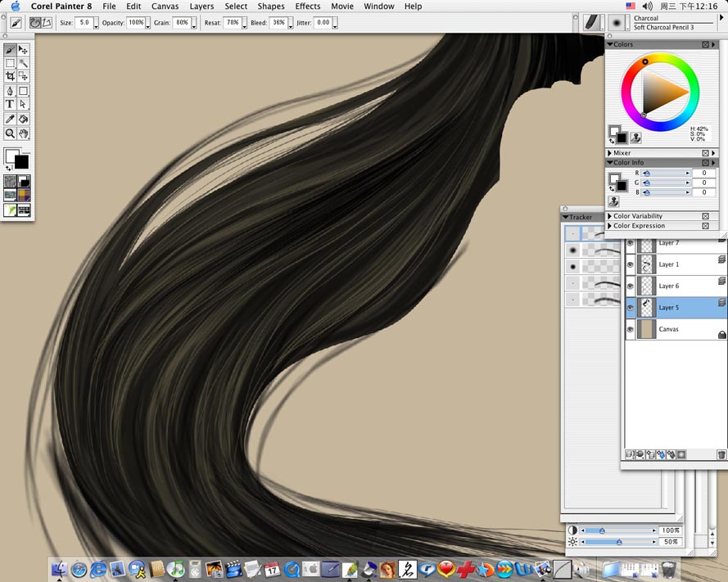
Task: Expand the Mixer palette
Action: click(x=609, y=153)
